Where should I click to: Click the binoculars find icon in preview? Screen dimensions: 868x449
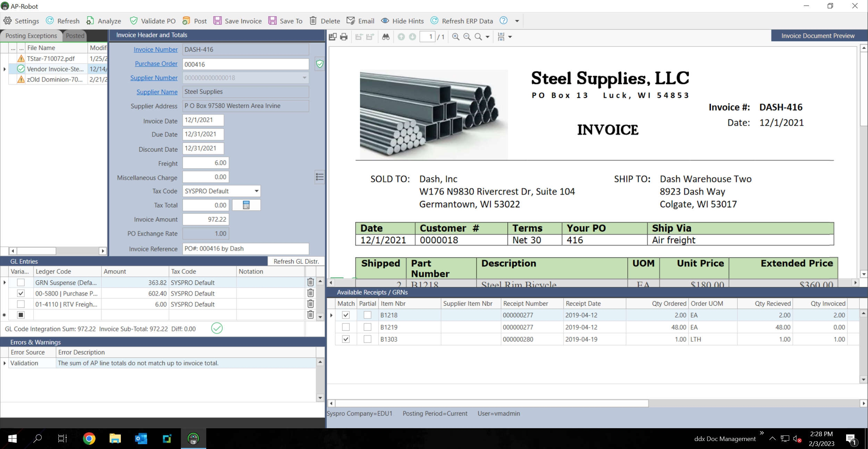(x=386, y=37)
